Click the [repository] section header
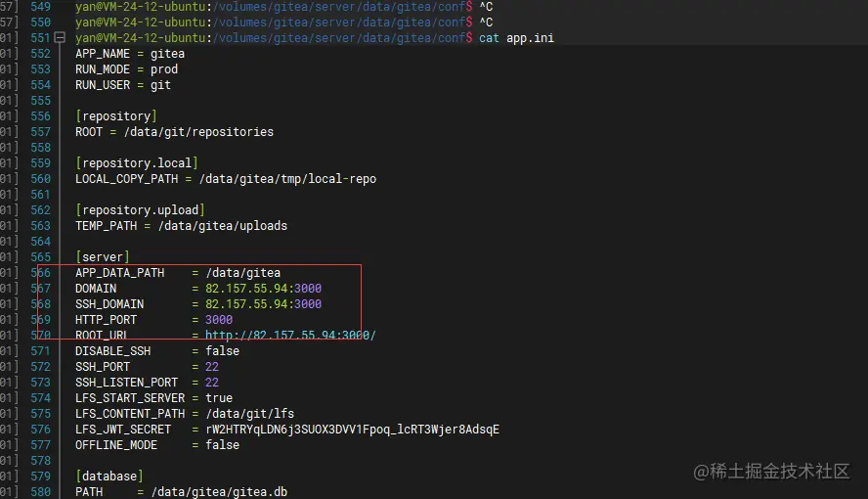 click(116, 116)
